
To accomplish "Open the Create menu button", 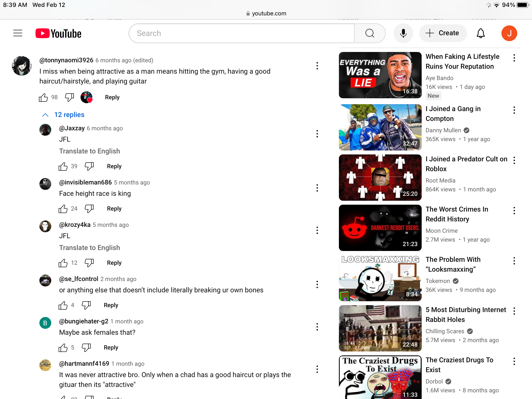I will pyautogui.click(x=443, y=33).
